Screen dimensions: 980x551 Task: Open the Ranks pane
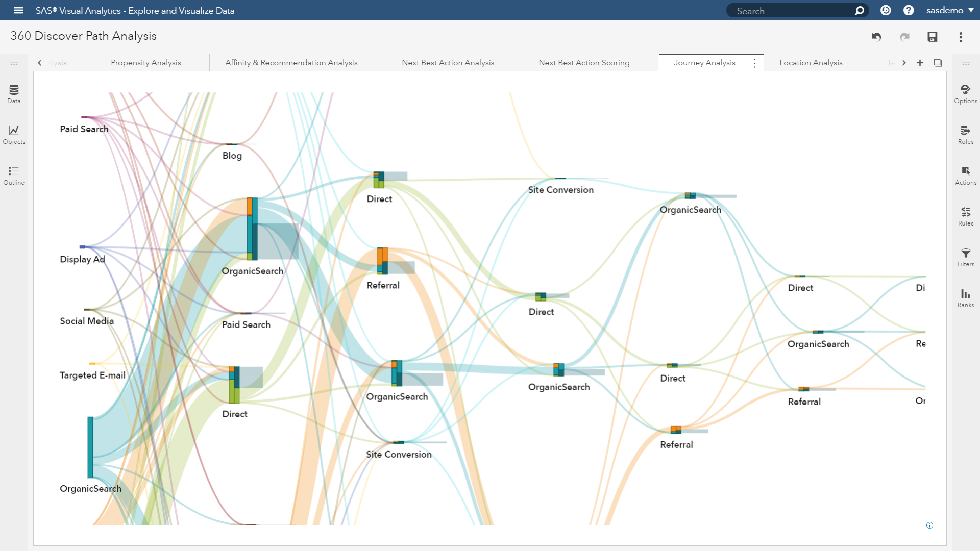pyautogui.click(x=965, y=298)
